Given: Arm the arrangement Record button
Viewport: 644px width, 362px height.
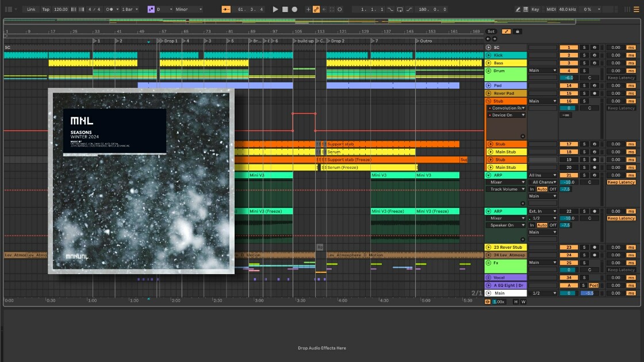Looking at the screenshot, I should tap(294, 9).
